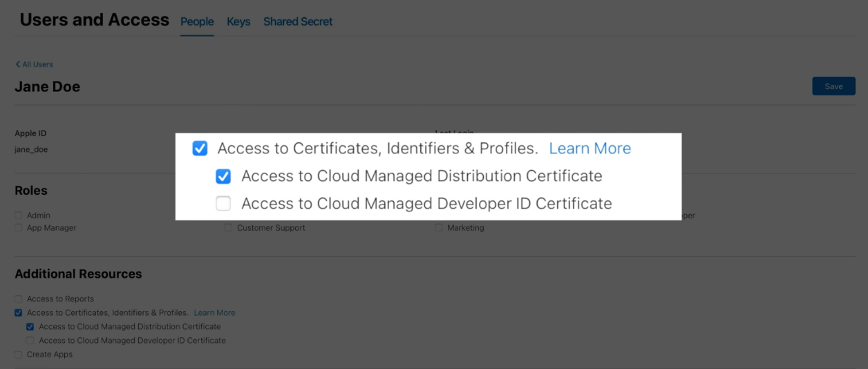Select the Marketing role checkbox
868x369 pixels.
pyautogui.click(x=439, y=228)
